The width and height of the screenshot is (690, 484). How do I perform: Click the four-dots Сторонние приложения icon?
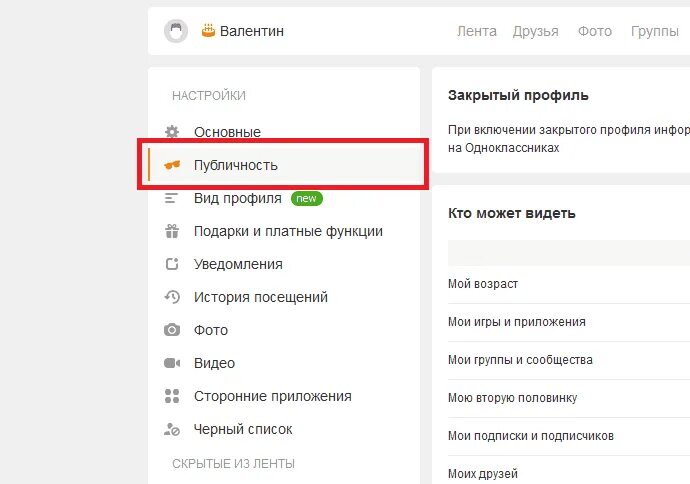(172, 396)
